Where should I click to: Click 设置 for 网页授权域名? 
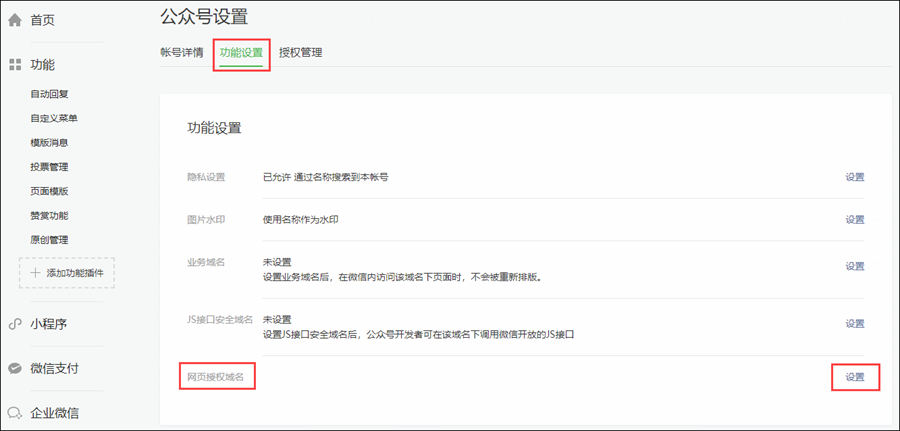[854, 377]
